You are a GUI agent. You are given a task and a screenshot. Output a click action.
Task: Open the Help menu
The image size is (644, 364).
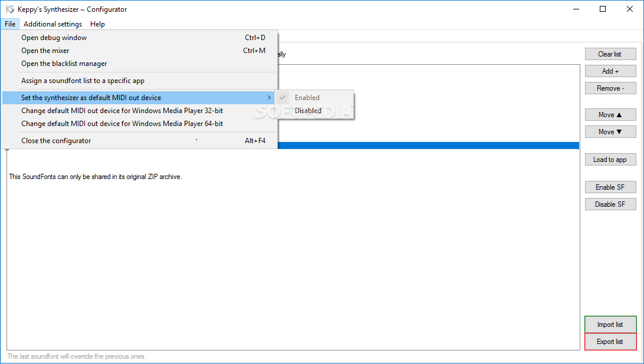(97, 24)
